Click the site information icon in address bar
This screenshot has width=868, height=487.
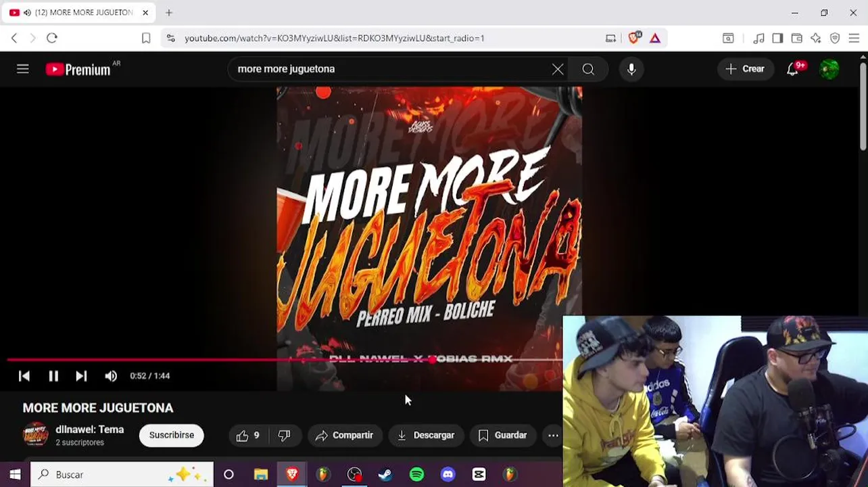[171, 38]
